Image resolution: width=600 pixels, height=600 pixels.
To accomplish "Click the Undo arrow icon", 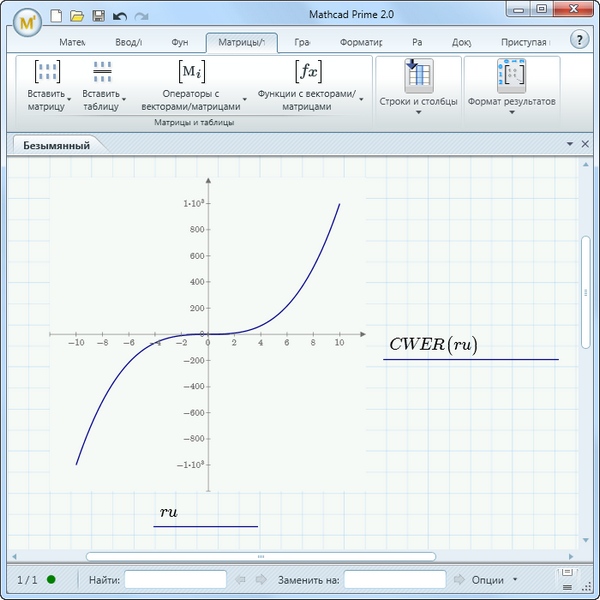I will [119, 16].
